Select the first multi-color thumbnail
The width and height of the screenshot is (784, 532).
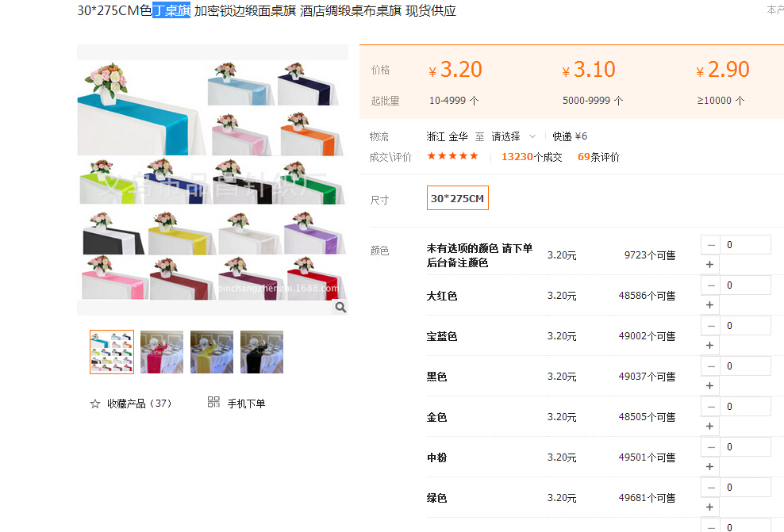(112, 352)
